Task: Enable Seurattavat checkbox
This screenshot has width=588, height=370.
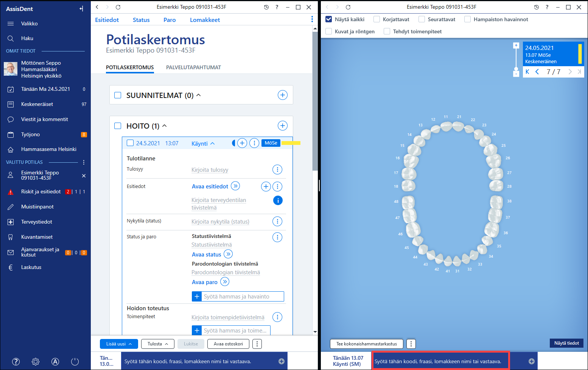Action: [x=422, y=19]
